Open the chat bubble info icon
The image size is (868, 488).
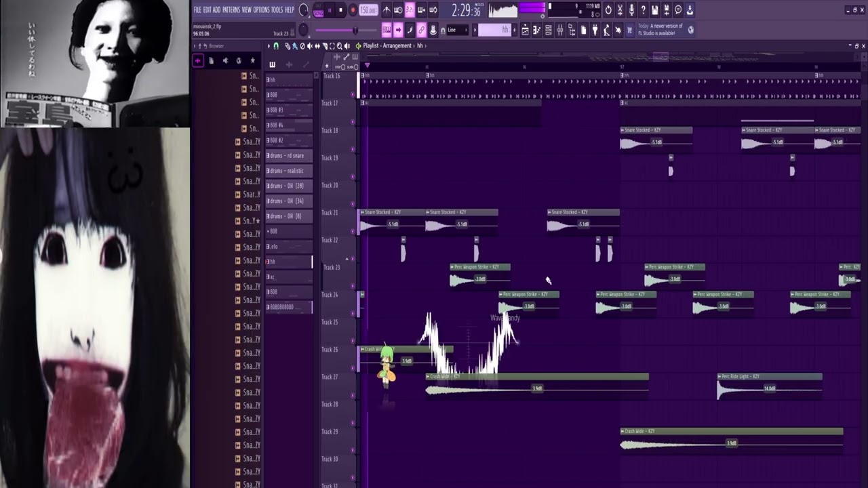pos(678,10)
